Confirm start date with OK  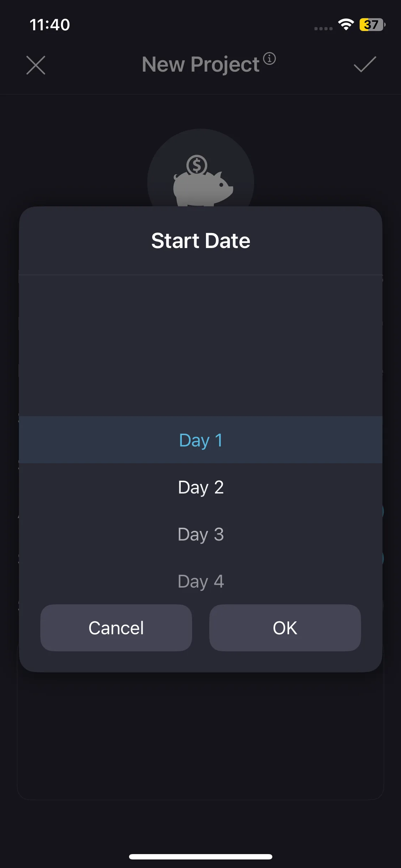285,628
